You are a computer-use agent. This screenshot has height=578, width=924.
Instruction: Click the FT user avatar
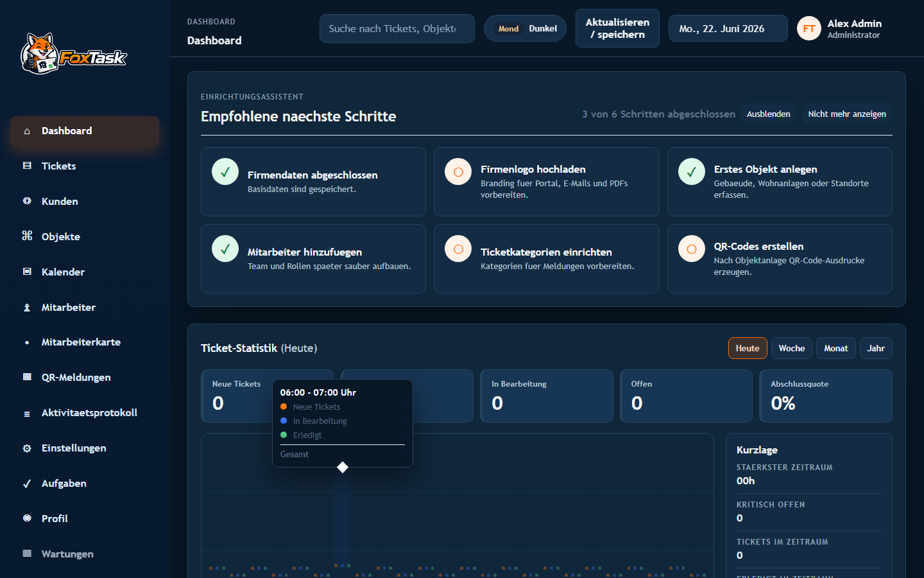[809, 28]
